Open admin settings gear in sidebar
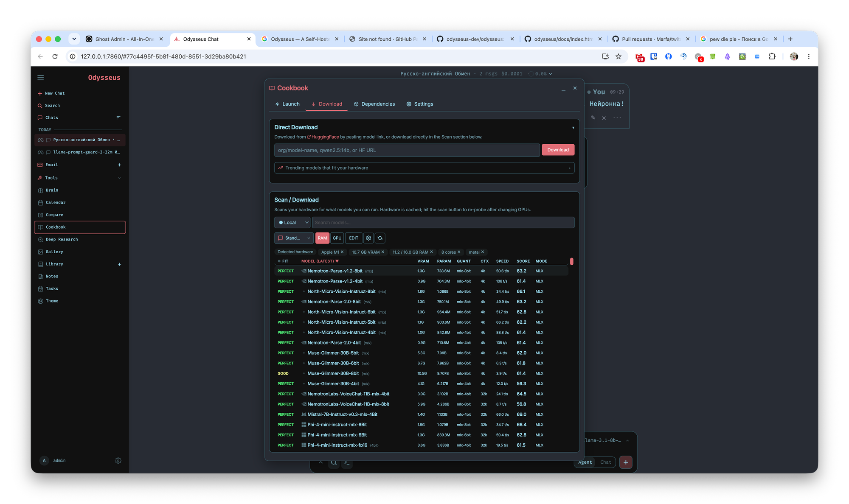This screenshot has width=849, height=504. pos(118,461)
